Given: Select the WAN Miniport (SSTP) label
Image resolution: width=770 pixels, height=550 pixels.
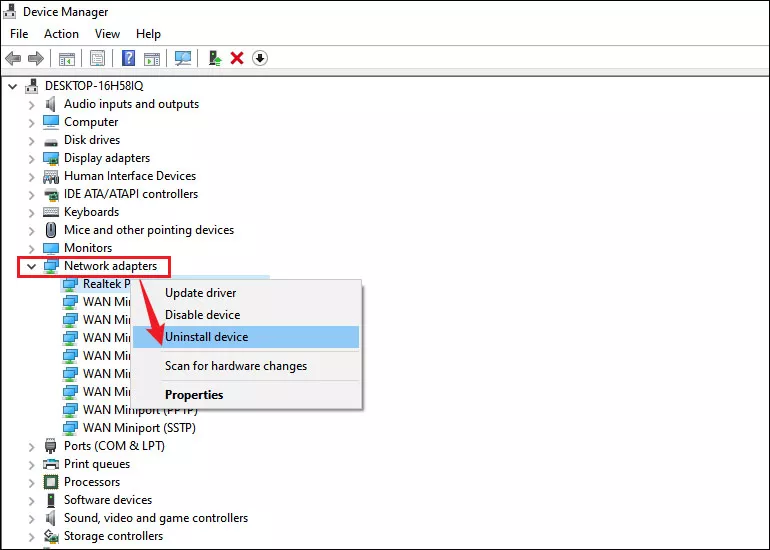Looking at the screenshot, I should 139,428.
